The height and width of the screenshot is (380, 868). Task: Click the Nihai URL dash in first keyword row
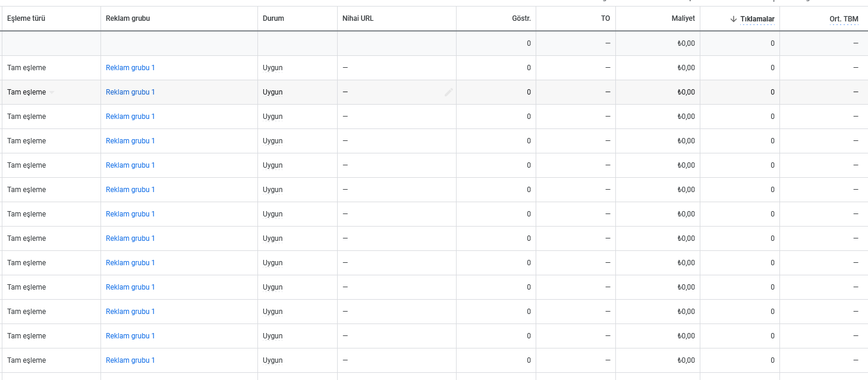(x=345, y=68)
